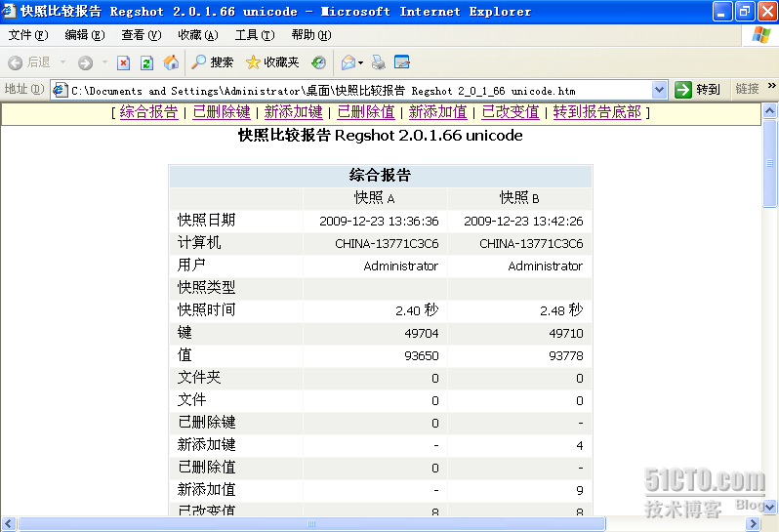Click the 链接 links bar label

click(747, 90)
